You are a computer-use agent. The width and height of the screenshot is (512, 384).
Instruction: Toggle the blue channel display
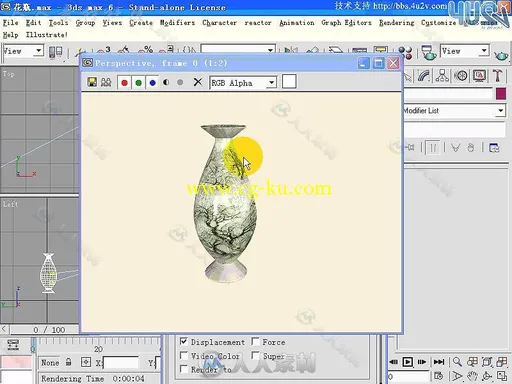click(x=152, y=82)
